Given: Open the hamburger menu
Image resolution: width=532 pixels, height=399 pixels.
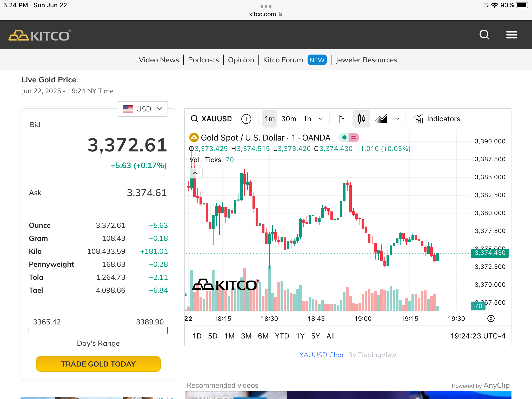Looking at the screenshot, I should tap(511, 35).
